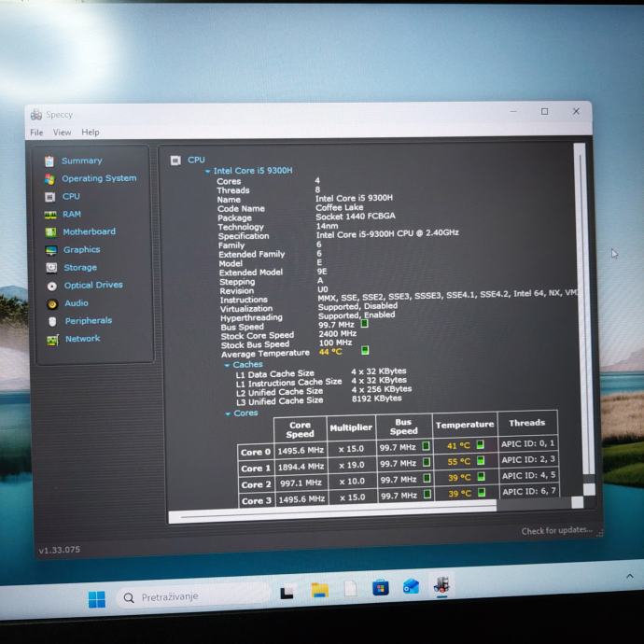Show hidden tray icons chevron

pos(630,577)
